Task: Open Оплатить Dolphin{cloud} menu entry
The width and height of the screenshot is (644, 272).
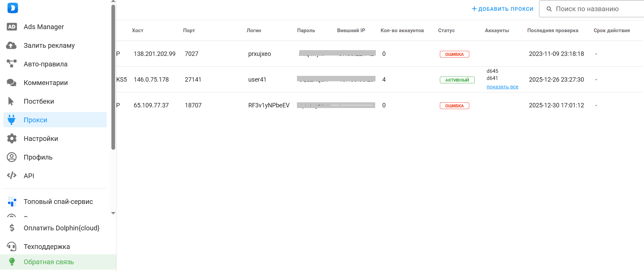Action: coord(61,228)
